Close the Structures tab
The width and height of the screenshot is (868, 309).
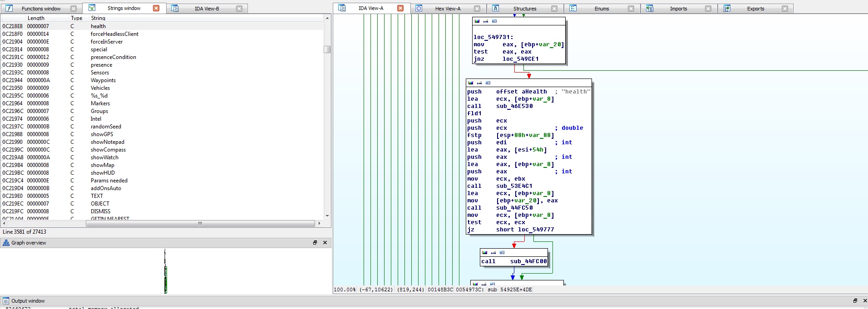(554, 9)
